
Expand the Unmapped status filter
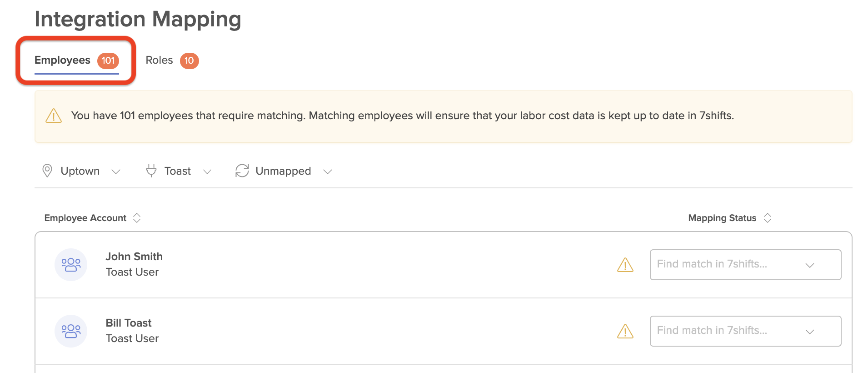(x=284, y=171)
